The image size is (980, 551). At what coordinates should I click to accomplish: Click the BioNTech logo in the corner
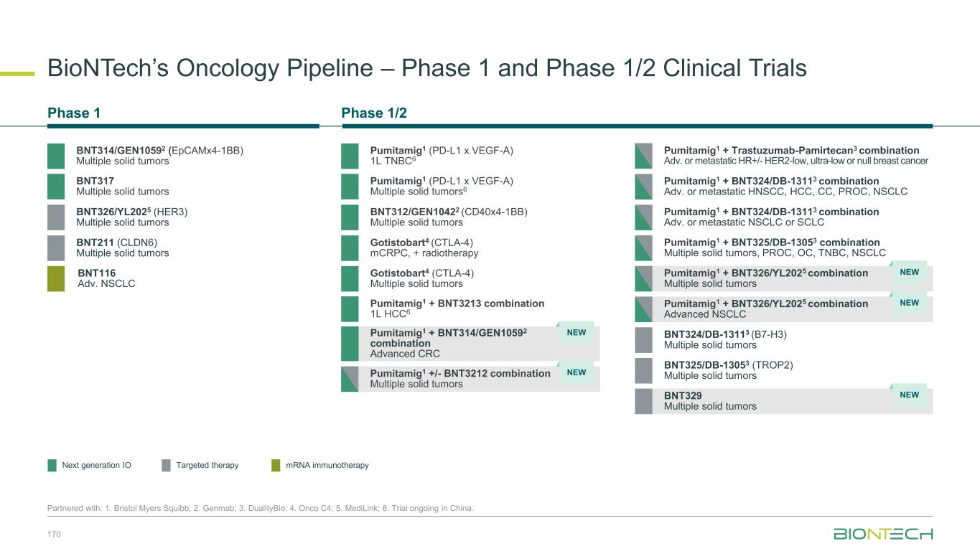click(x=883, y=534)
